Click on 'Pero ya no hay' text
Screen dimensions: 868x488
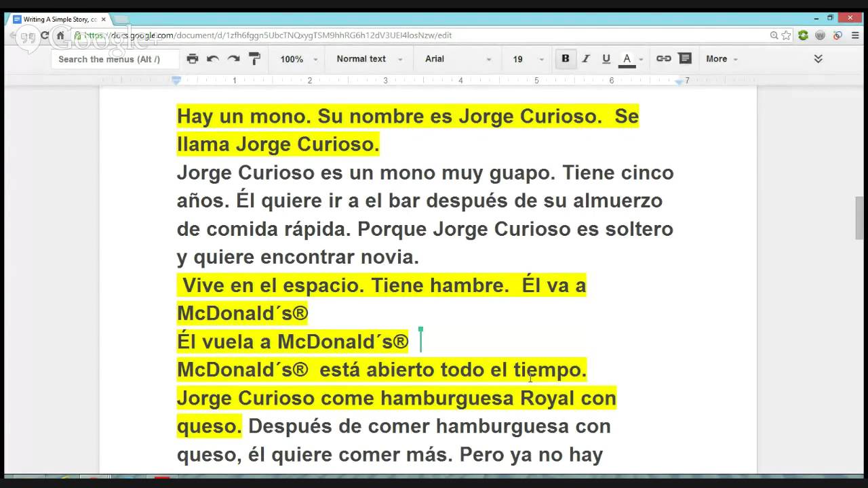[x=531, y=455]
